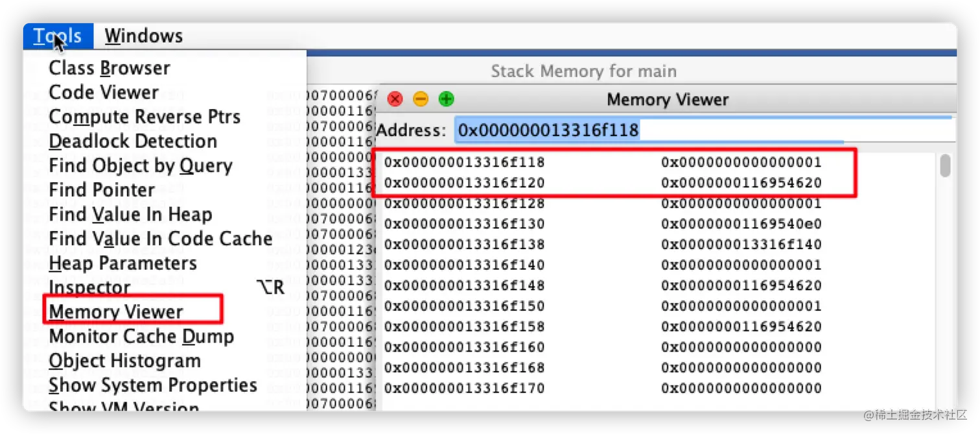Image resolution: width=980 pixels, height=434 pixels.
Task: Select address 0x000000013316f118 in memory list
Action: tap(465, 162)
